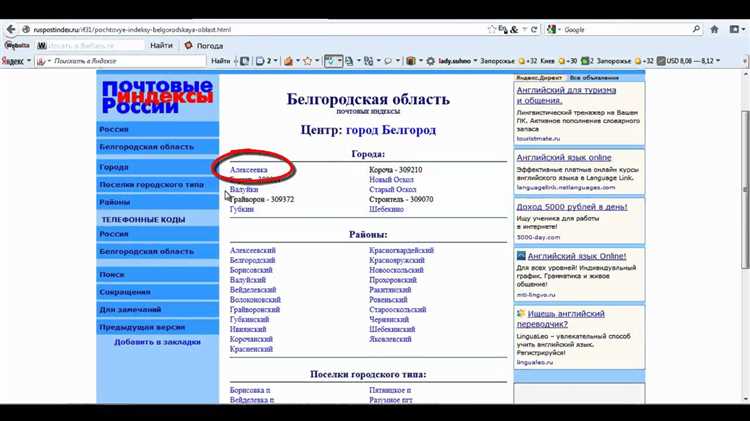Open the Алексеевка city link
Viewport: 750px width, 421px height.
[x=249, y=170]
